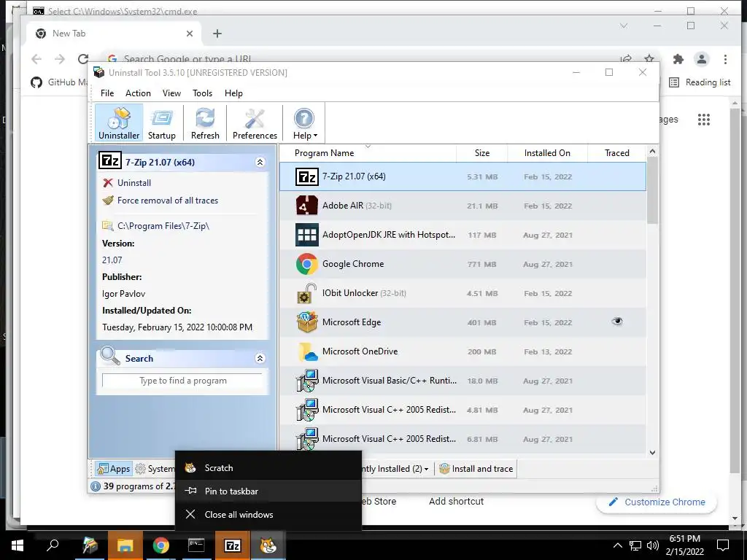Open the View menu
The height and width of the screenshot is (560, 747).
171,93
